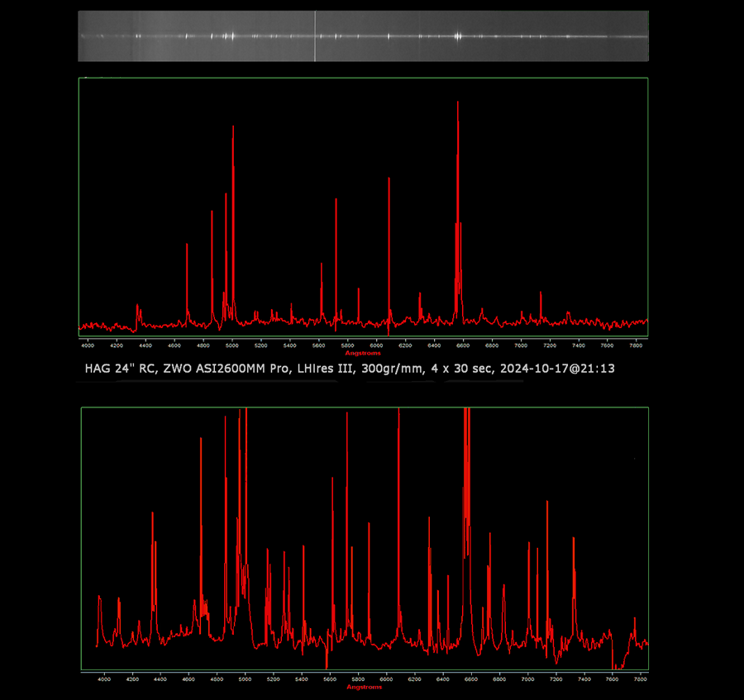Click the 4000 tick label on upper axis

tap(87, 345)
